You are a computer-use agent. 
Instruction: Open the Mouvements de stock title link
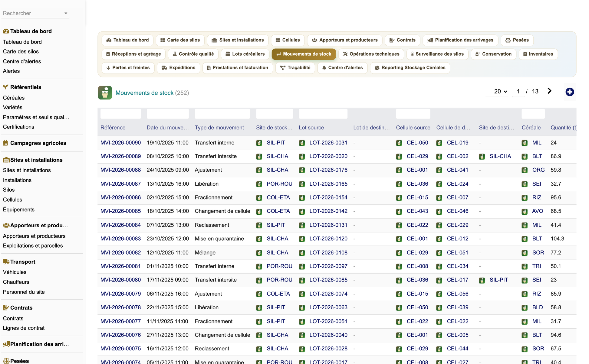tap(144, 93)
